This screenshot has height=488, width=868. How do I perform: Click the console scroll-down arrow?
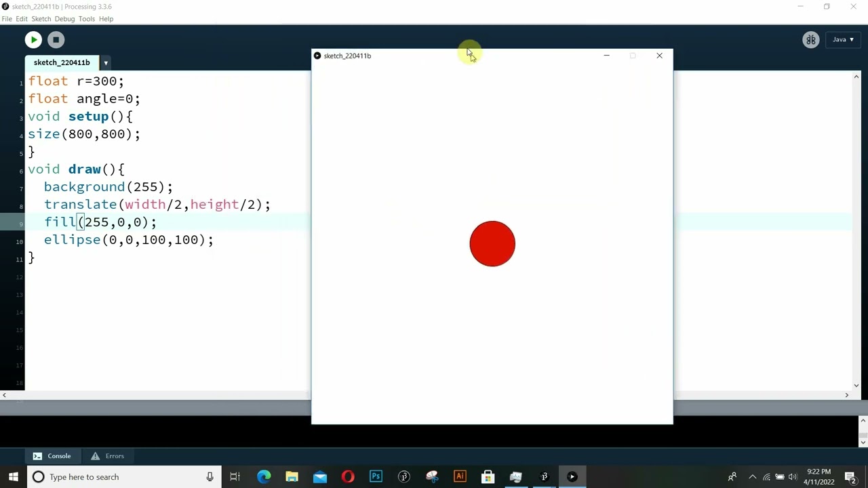coord(863,442)
